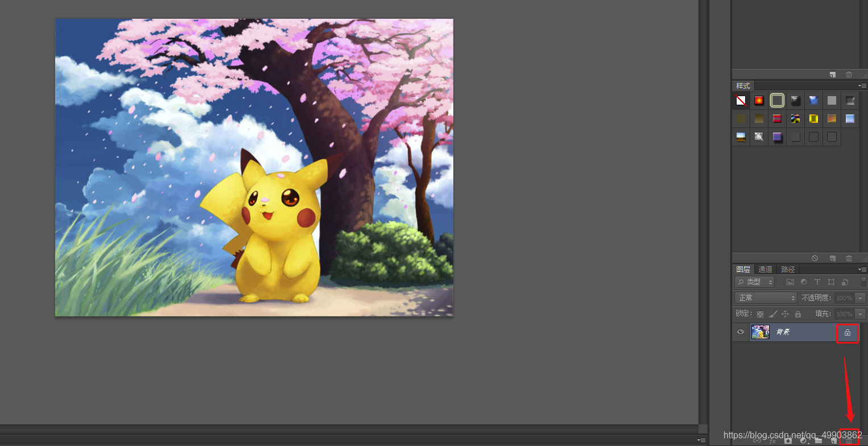Switch to the 通道 tab
The height and width of the screenshot is (446, 868).
(765, 269)
